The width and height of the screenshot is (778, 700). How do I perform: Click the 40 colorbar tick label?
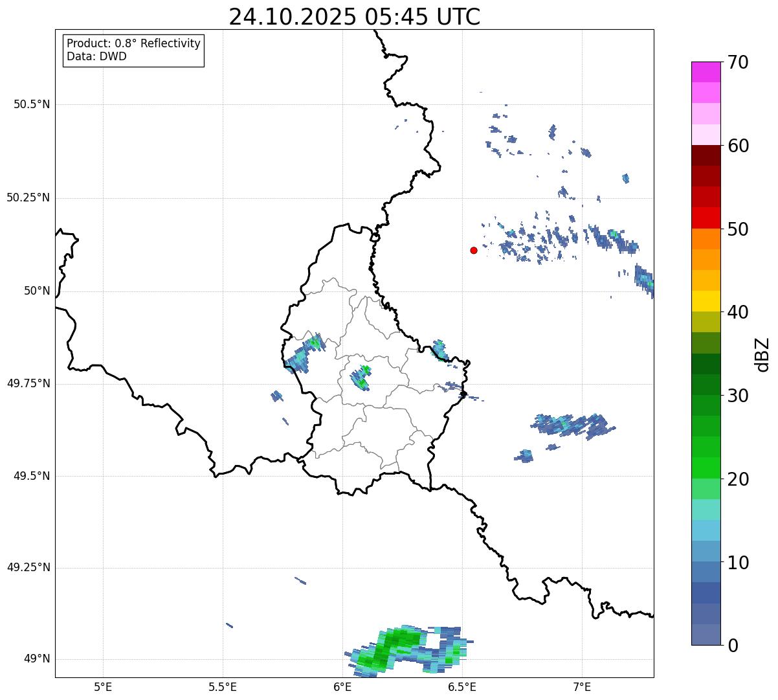pyautogui.click(x=738, y=312)
